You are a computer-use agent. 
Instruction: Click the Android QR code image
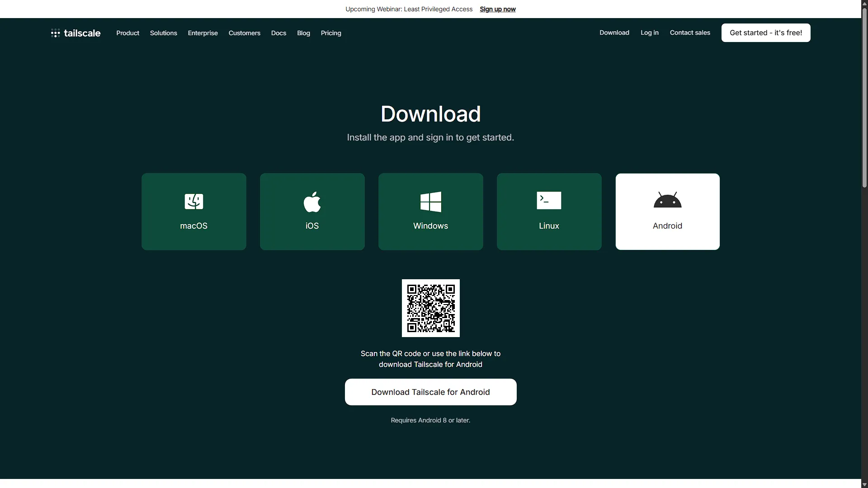coord(431,308)
